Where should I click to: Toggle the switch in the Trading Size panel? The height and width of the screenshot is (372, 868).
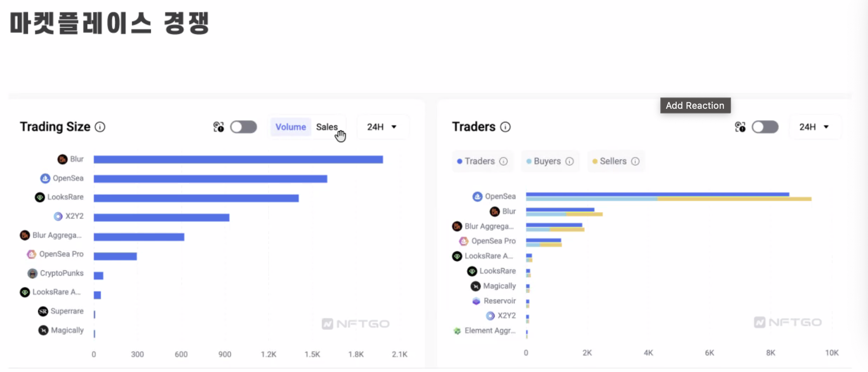click(x=244, y=127)
